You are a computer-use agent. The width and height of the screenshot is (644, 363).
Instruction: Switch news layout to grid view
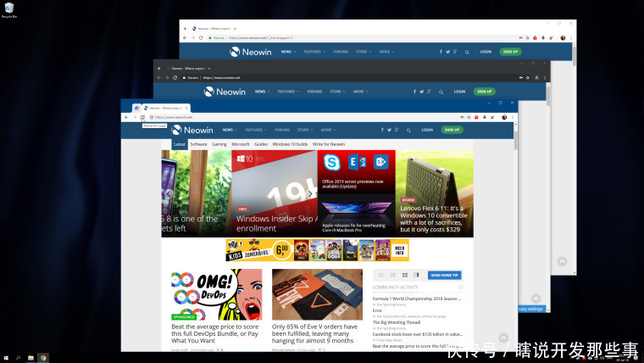click(x=405, y=275)
